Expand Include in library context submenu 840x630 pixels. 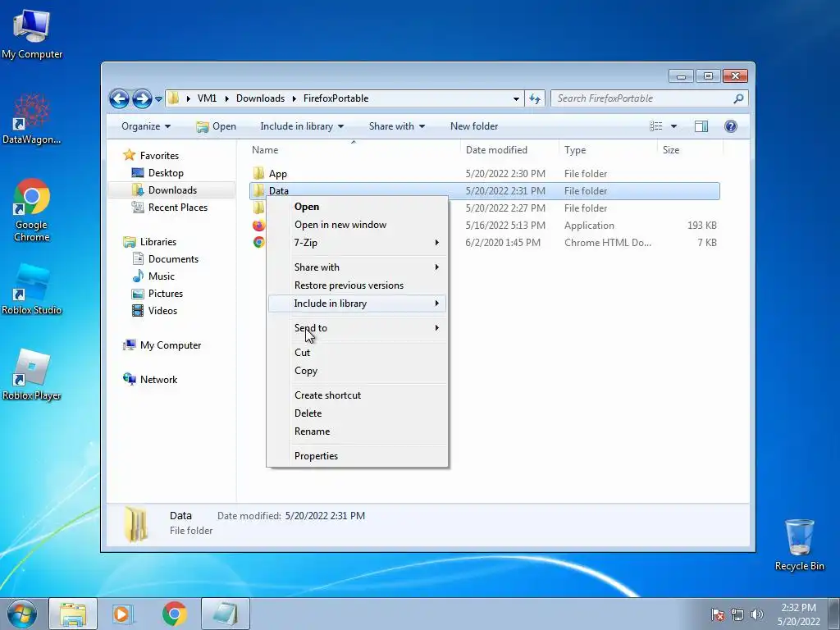pos(357,304)
